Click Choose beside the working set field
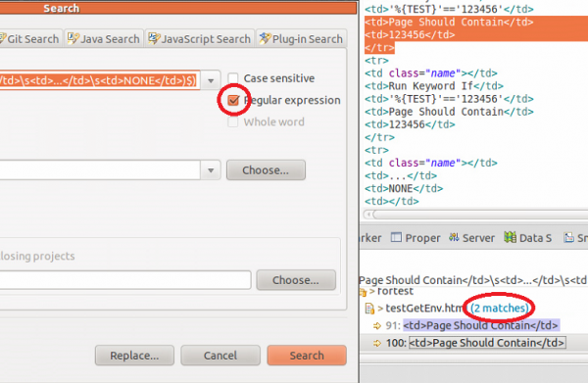 click(296, 280)
